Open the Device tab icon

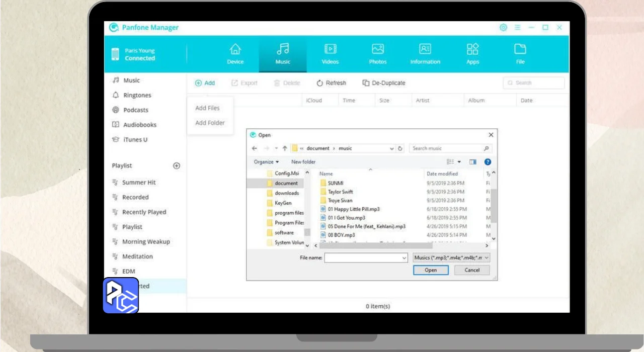[x=235, y=49]
